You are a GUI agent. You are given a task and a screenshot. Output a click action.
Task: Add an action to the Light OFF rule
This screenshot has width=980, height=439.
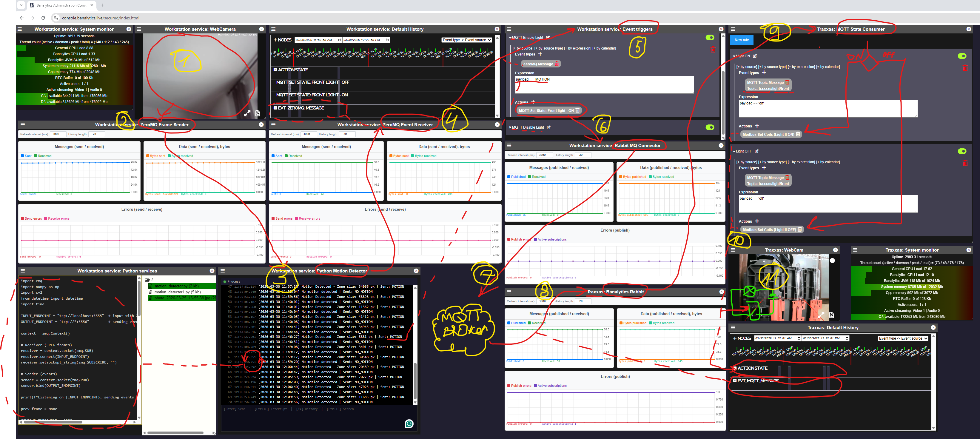757,221
